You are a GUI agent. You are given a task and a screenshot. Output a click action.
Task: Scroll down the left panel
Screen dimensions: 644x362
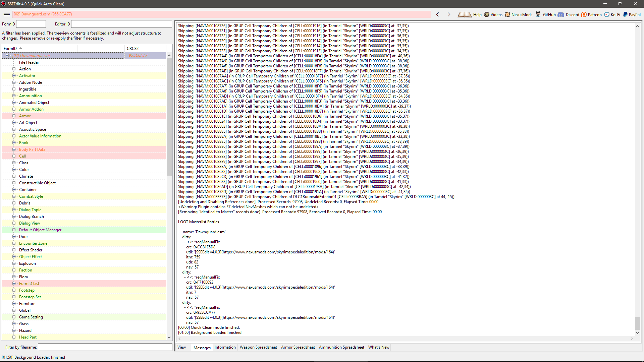click(x=169, y=337)
